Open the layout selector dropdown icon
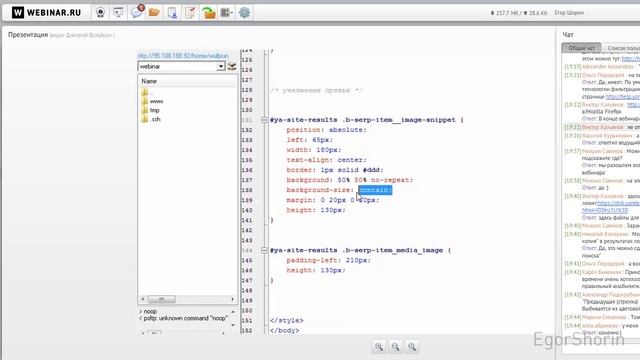640x360 pixels. (227, 13)
